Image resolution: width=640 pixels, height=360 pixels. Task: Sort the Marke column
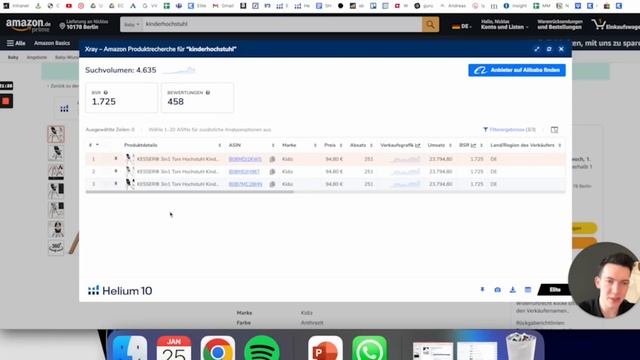(315, 145)
